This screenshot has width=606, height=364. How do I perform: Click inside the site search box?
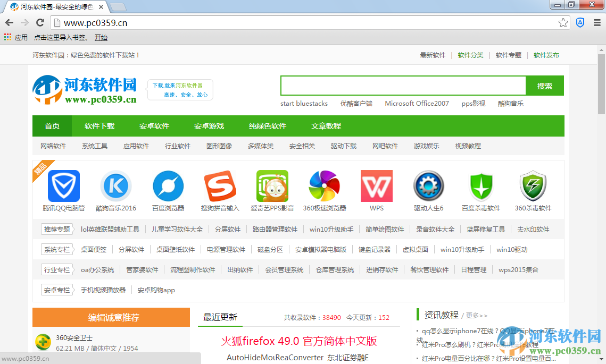click(403, 86)
